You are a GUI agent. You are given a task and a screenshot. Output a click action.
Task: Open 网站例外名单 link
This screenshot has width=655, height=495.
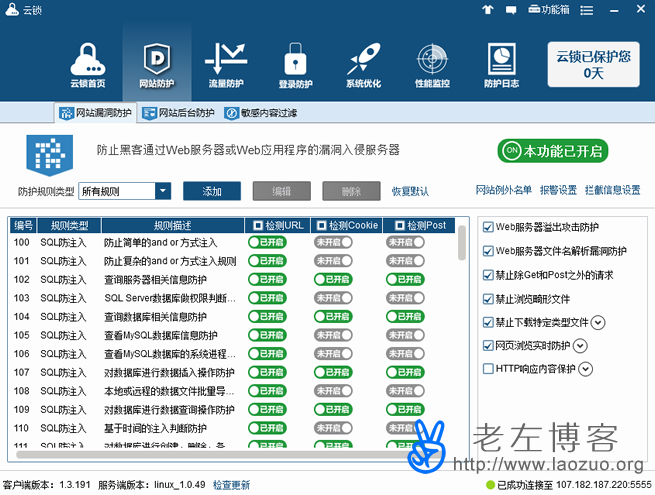503,190
